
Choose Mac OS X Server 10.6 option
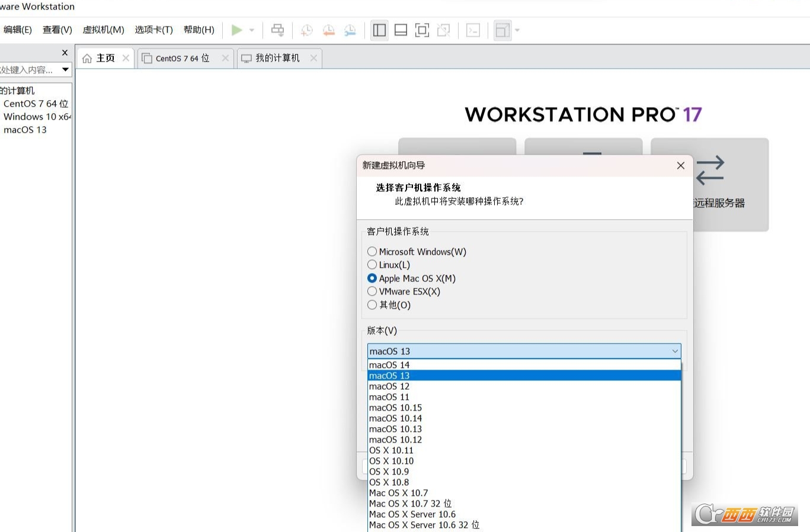pos(524,514)
